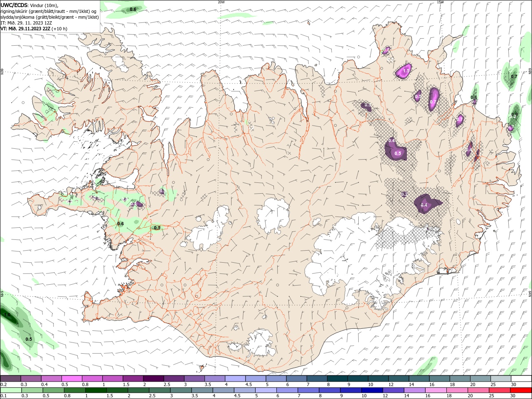Click the UWC/ECDS title text
The height and width of the screenshot is (399, 532).
(14, 5)
